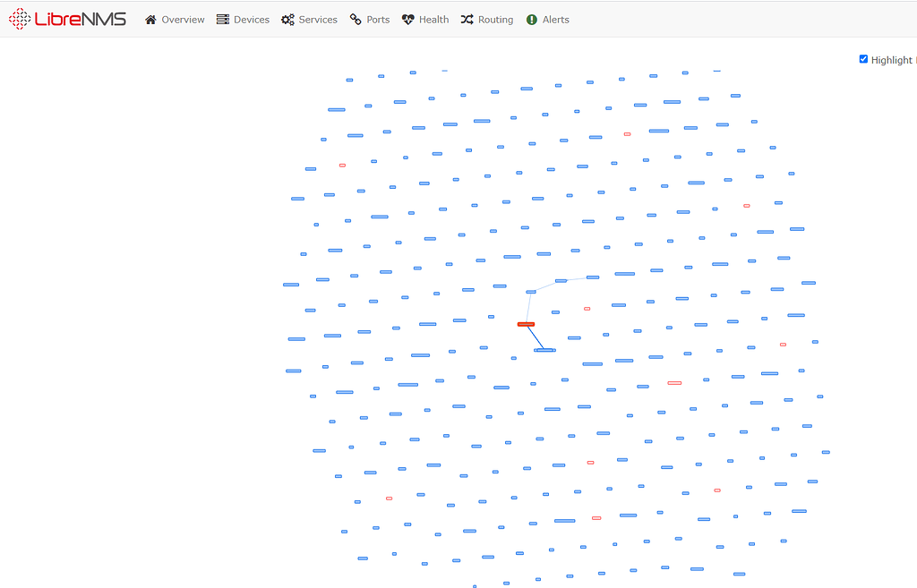Click the Ports link icon
This screenshot has height=588, width=917.
(x=354, y=19)
